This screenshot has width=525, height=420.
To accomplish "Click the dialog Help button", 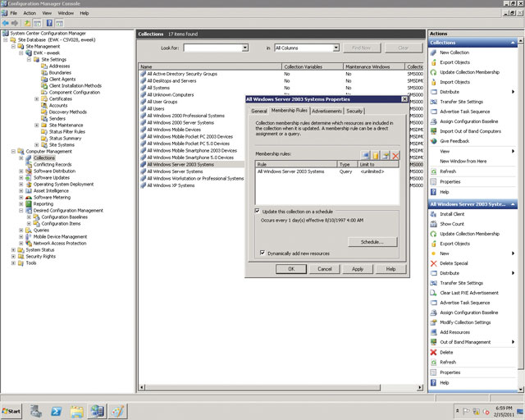I will tap(390, 269).
